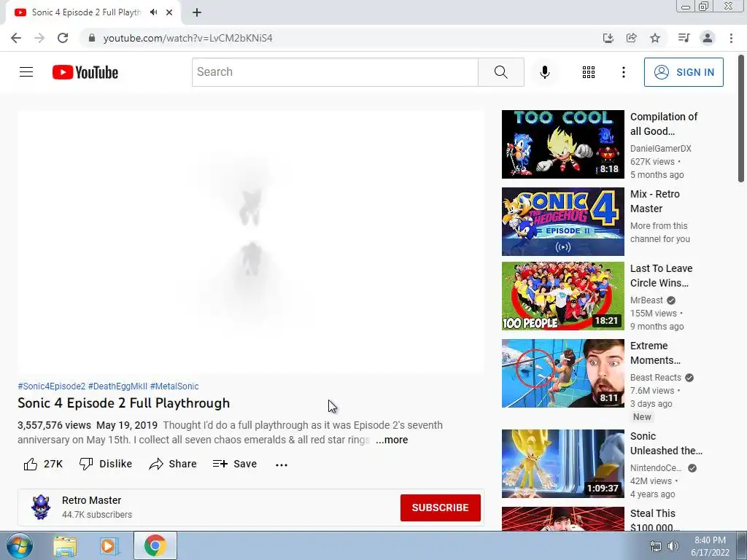The width and height of the screenshot is (747, 560).
Task: Click DanielGamerDX channel name
Action: pyautogui.click(x=661, y=149)
